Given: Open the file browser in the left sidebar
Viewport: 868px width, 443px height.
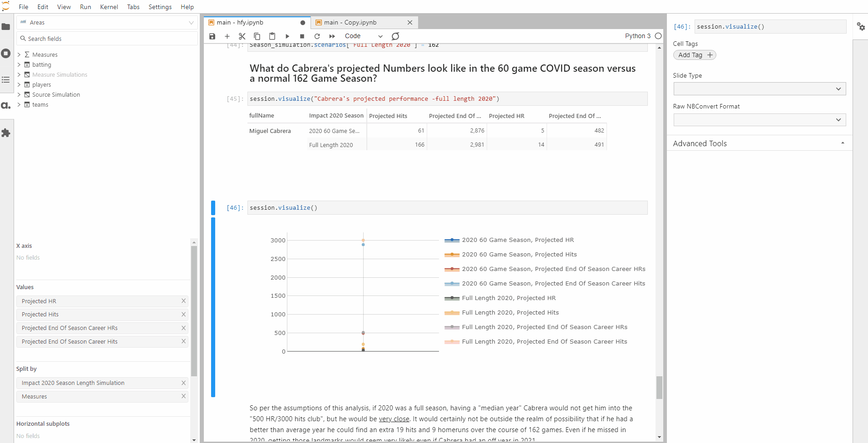Looking at the screenshot, I should 6,27.
